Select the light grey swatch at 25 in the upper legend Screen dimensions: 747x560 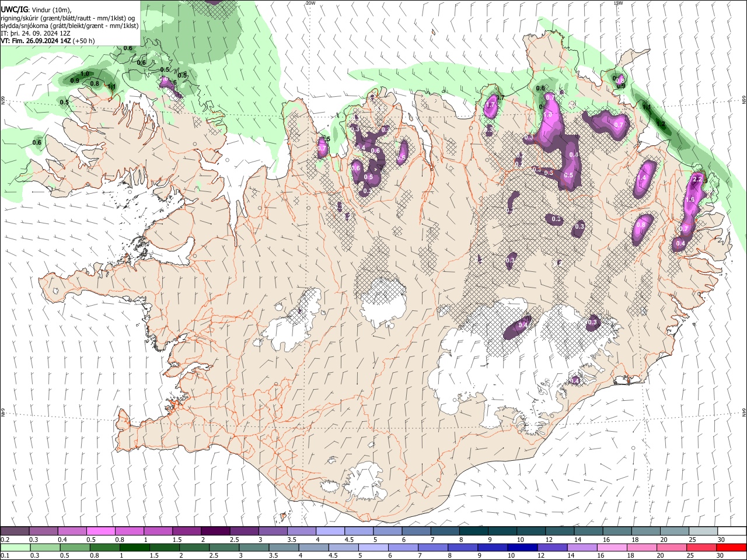click(x=703, y=531)
